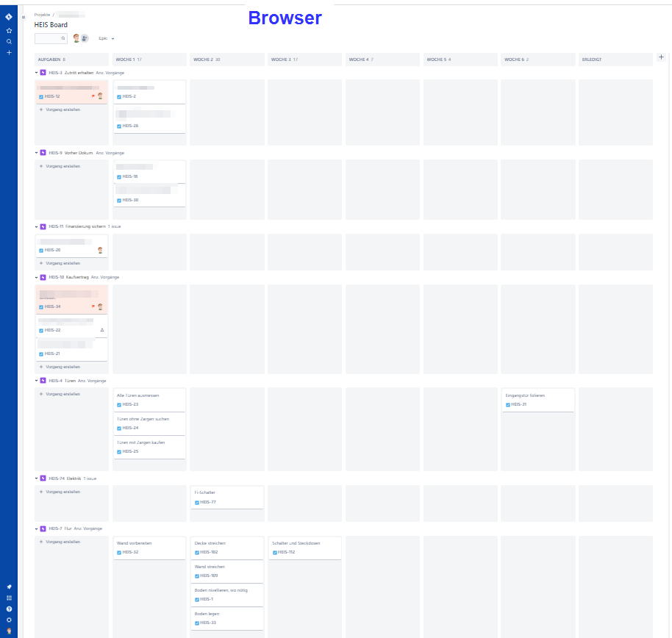The height and width of the screenshot is (638, 672).
Task: Click Vorgang erstellen in the Elektrik swimlane
Action: pyautogui.click(x=60, y=492)
